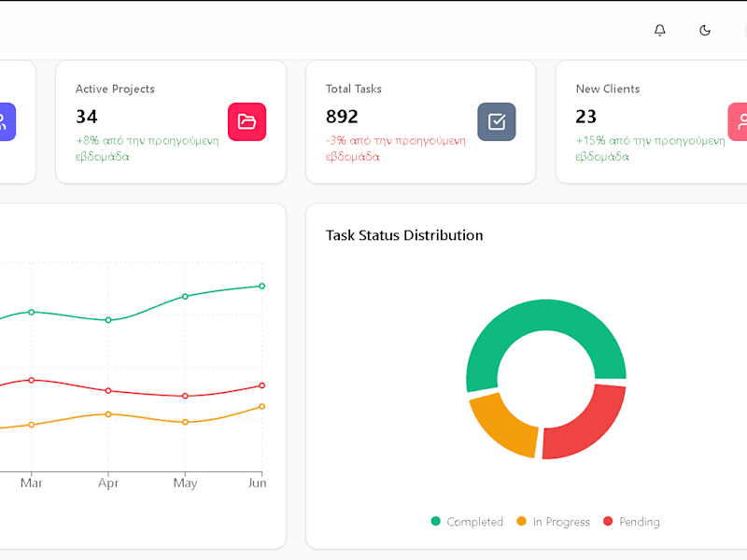Click the Total Tasks card title
The width and height of the screenshot is (747, 560).
tap(354, 89)
